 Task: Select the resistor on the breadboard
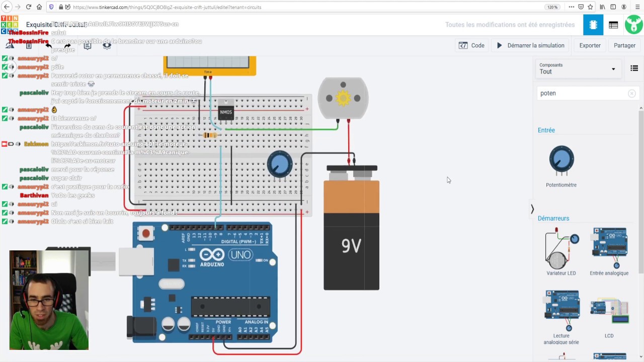210,135
